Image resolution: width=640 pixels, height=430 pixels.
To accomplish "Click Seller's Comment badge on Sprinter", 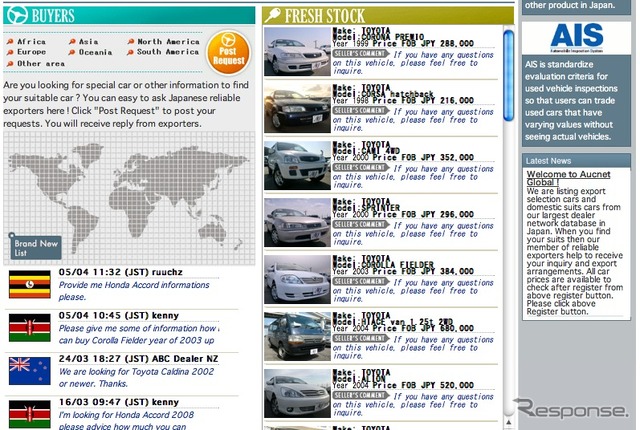I will [x=360, y=224].
